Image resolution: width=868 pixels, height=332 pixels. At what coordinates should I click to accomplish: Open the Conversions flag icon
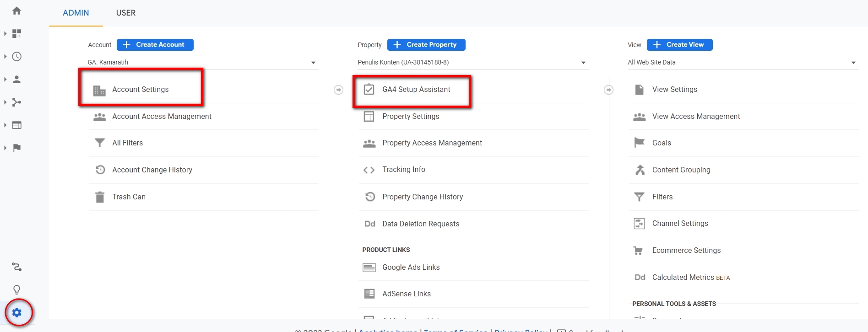[17, 148]
